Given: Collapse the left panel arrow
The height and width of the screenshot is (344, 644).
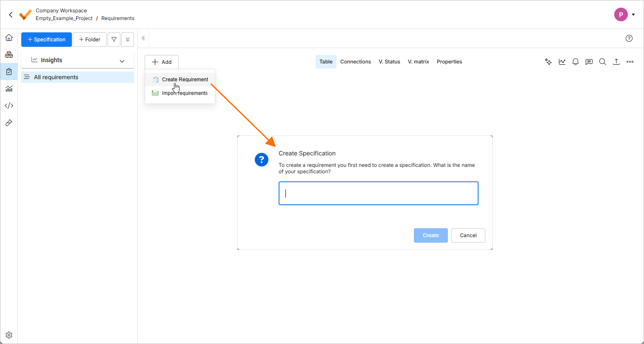Looking at the screenshot, I should tap(143, 38).
